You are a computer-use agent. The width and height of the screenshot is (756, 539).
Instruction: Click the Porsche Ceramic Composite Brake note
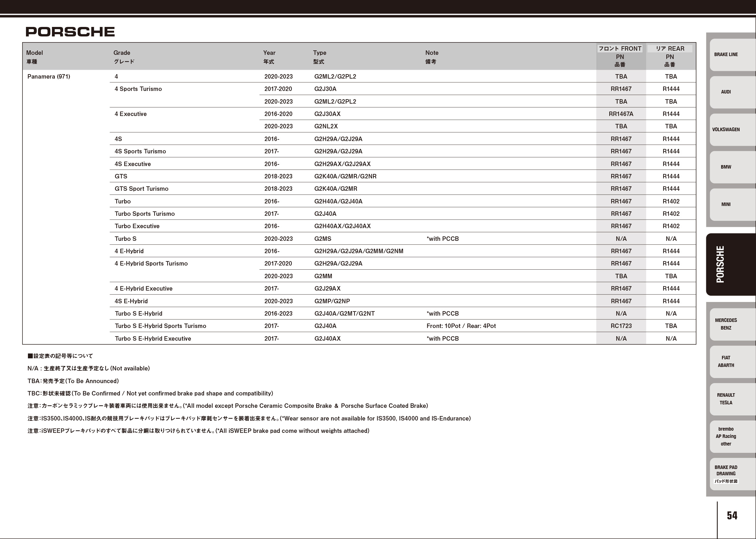pyautogui.click(x=228, y=406)
